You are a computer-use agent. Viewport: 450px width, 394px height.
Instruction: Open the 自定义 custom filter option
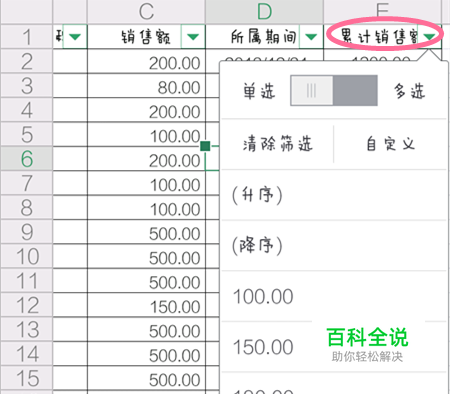[390, 144]
